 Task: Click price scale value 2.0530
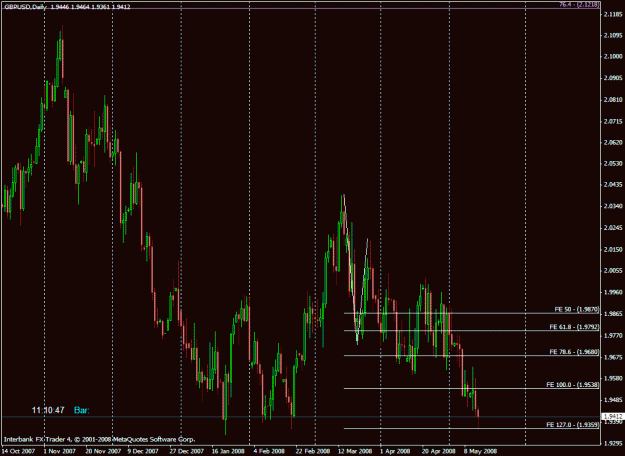tap(613, 163)
